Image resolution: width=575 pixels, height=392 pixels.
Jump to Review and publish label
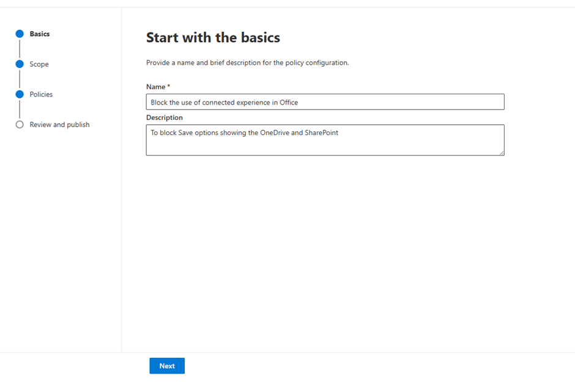coord(59,125)
